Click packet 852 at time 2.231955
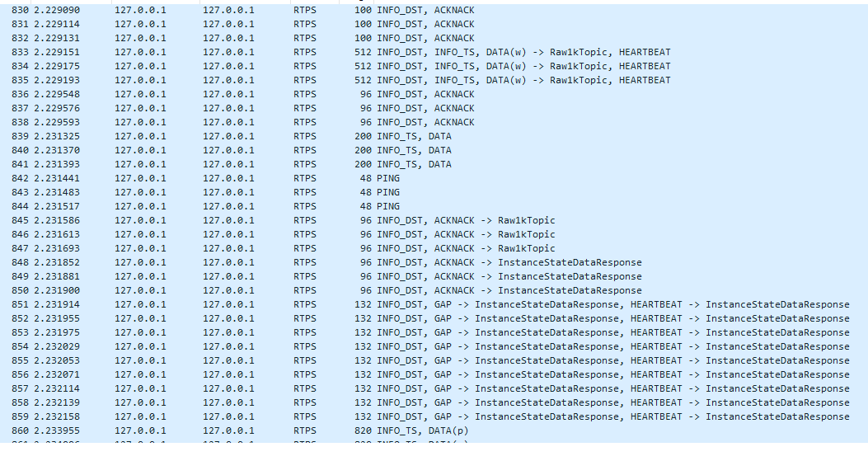Image resolution: width=868 pixels, height=475 pixels. [434, 319]
